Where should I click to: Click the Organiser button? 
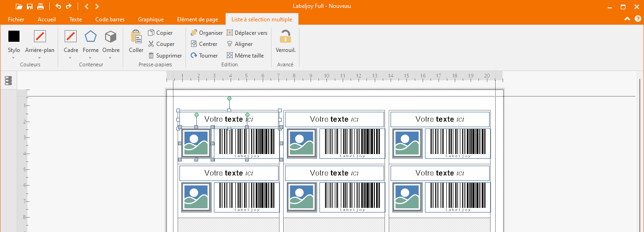pyautogui.click(x=207, y=33)
